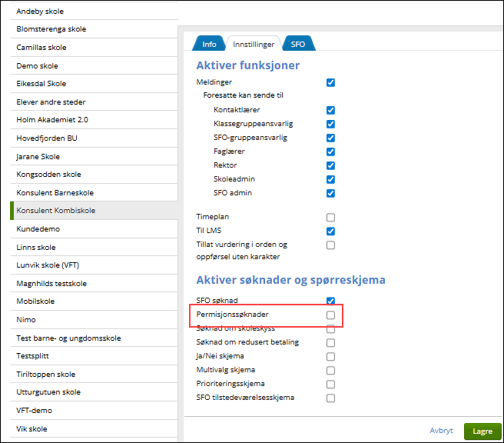Cancel changes with Avbryt
Screen dimensions: 504x443
tap(441, 431)
